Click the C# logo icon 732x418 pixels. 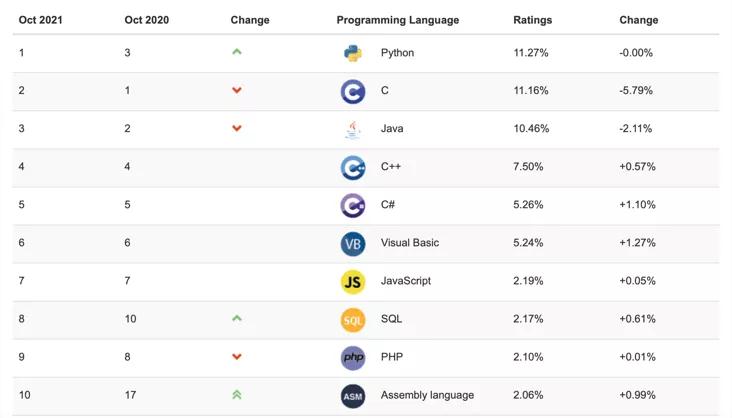click(x=352, y=205)
